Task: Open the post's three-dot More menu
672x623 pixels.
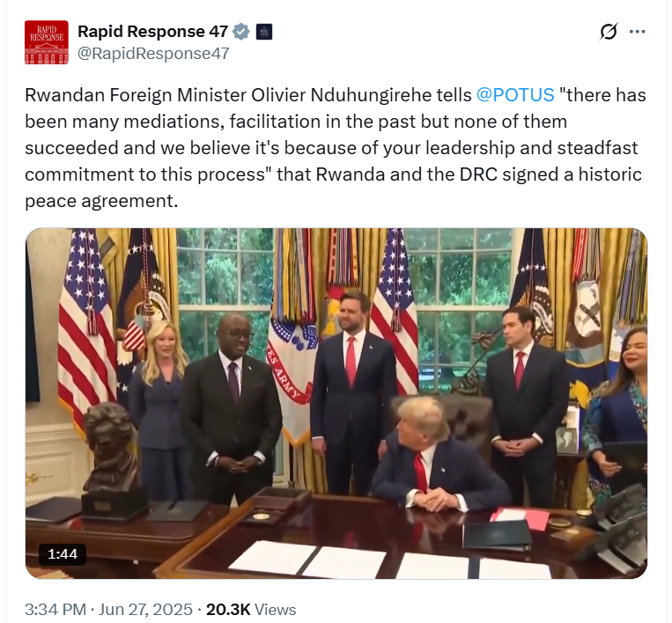Action: click(638, 32)
